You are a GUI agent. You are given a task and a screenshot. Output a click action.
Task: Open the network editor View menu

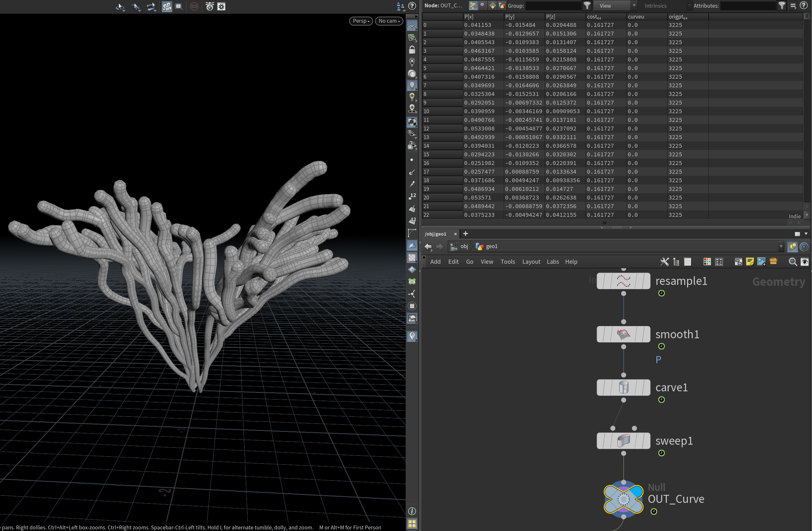[487, 262]
